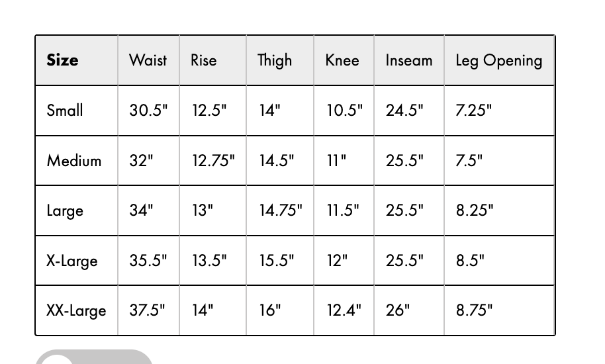Click the Rise column header

(x=204, y=60)
